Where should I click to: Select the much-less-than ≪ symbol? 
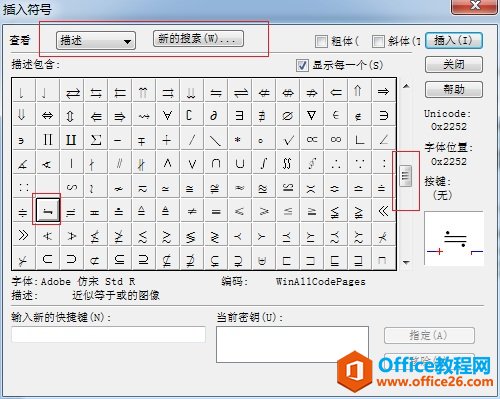pos(384,211)
